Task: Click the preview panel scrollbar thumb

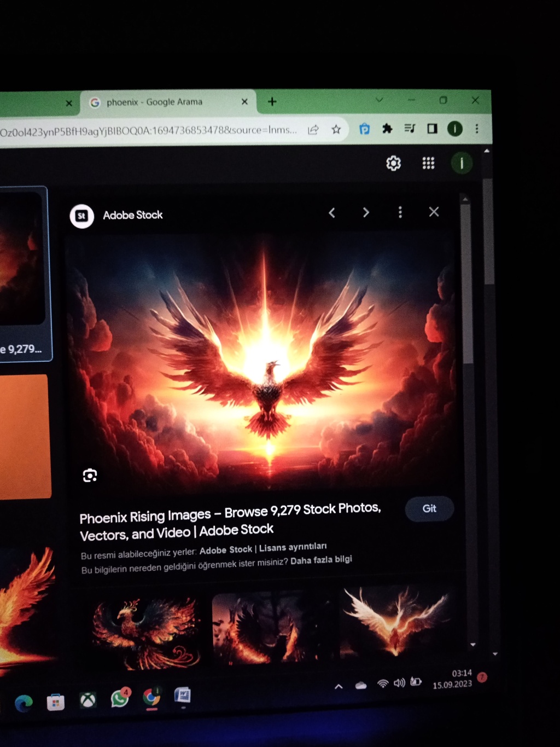Action: [466, 285]
